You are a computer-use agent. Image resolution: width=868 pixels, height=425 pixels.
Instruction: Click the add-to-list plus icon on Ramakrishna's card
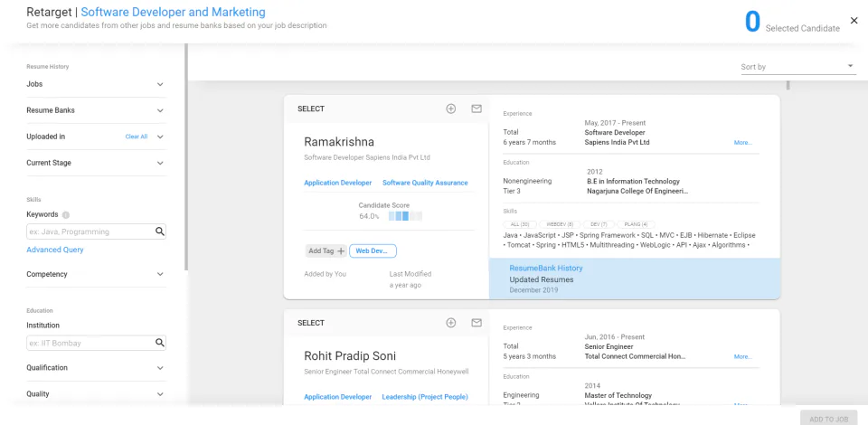click(x=451, y=109)
